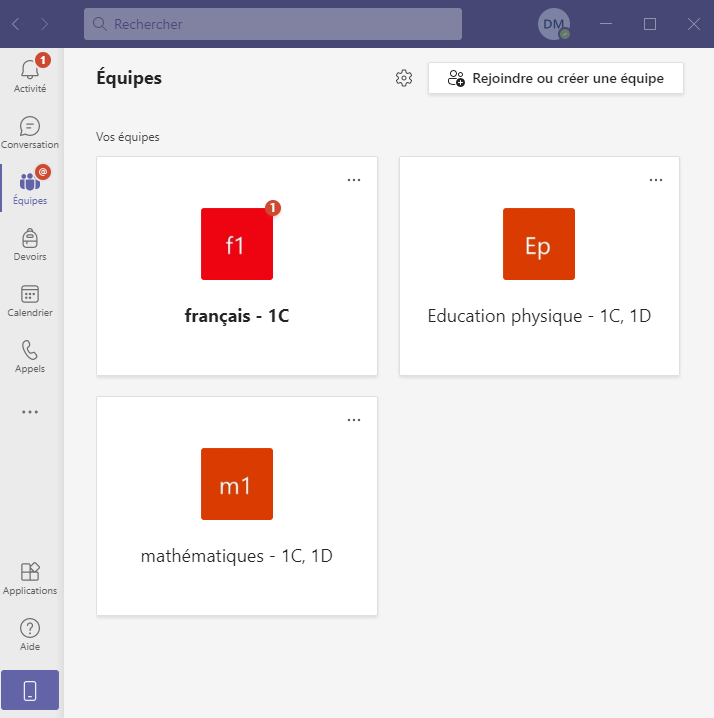Image resolution: width=714 pixels, height=718 pixels.
Task: Open the m1 team avatar
Action: (237, 484)
